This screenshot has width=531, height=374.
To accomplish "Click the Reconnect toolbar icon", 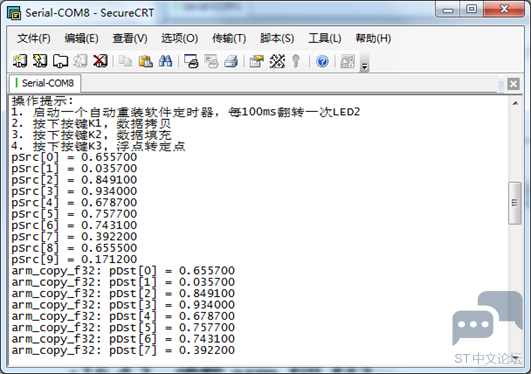I will click(80, 61).
